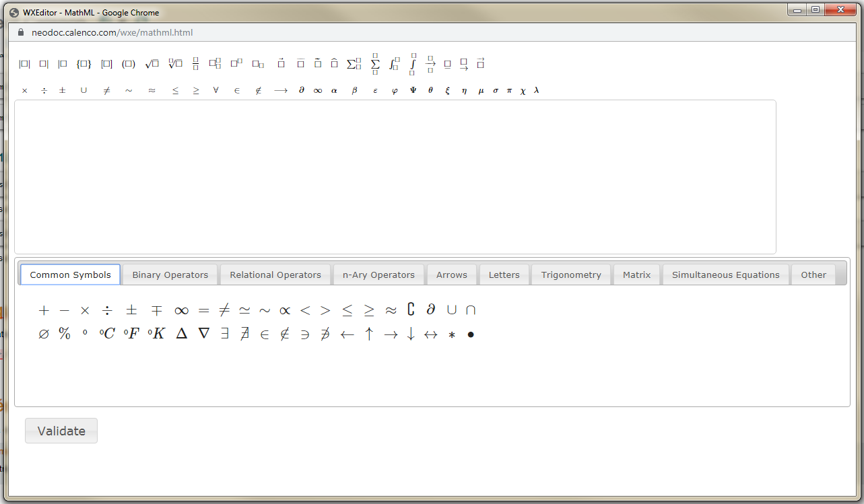This screenshot has height=504, width=864.
Task: Insert the summation template with limits
Action: tap(375, 64)
